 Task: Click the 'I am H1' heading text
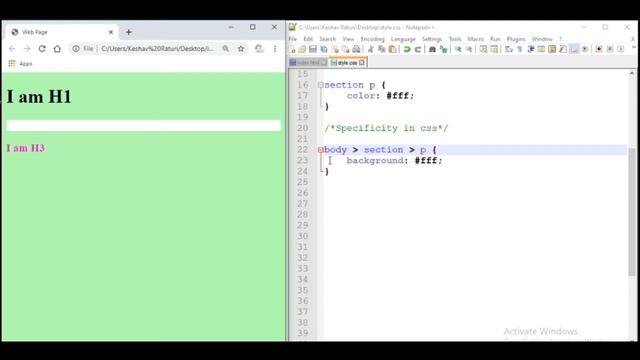click(39, 97)
